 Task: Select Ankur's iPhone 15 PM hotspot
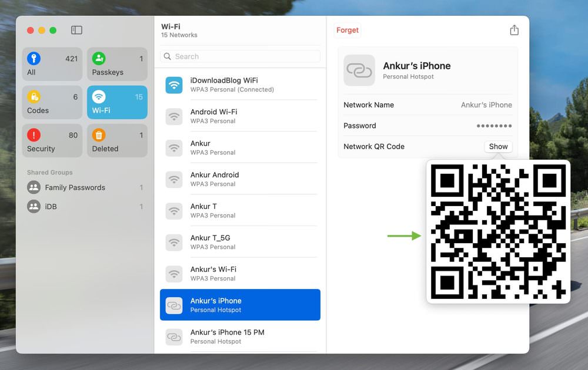tap(240, 337)
